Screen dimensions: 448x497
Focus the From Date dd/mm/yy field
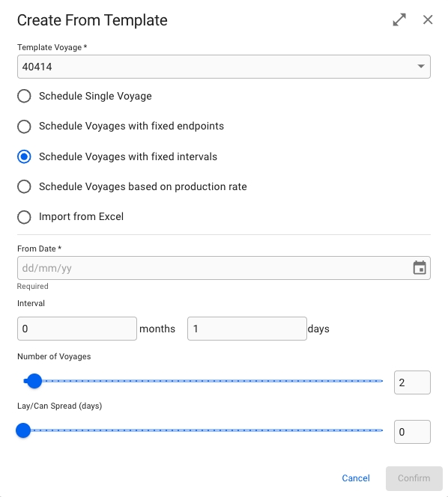[224, 268]
